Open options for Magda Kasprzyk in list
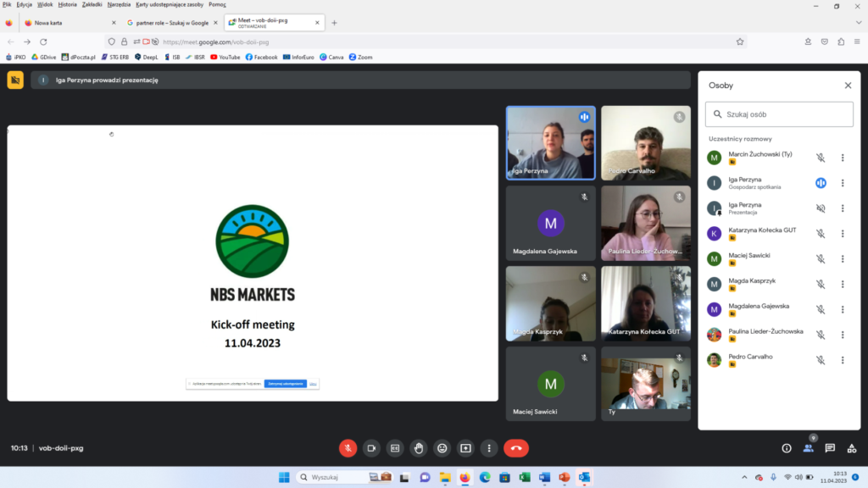This screenshot has height=488, width=868. (843, 284)
